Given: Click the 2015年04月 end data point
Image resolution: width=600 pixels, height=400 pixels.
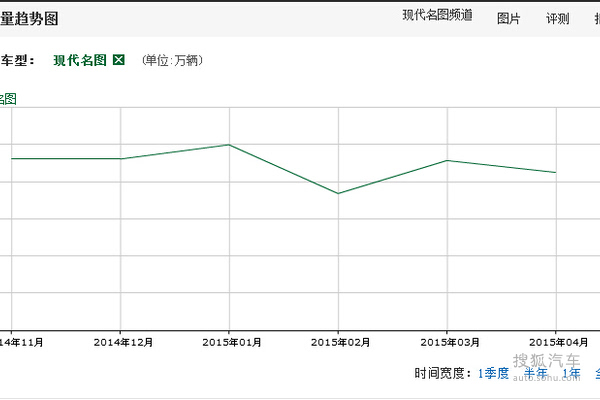Looking at the screenshot, I should (x=556, y=172).
